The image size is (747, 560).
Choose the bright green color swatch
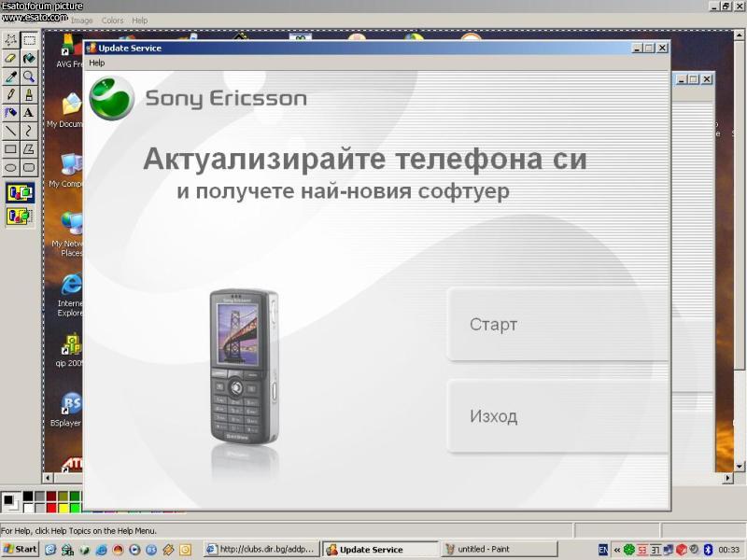click(x=75, y=508)
